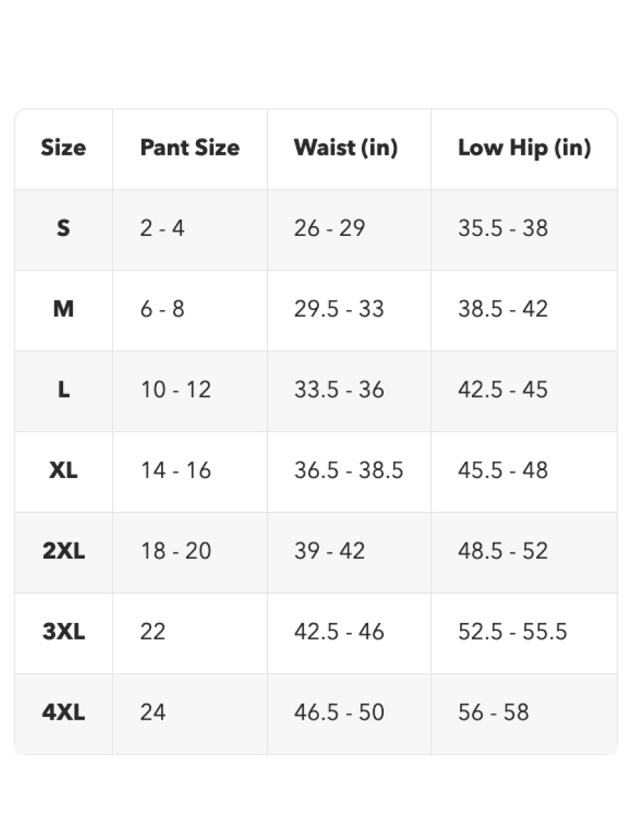Click the low hip cell 52.5 - 55.5
The height and width of the screenshot is (840, 630).
pyautogui.click(x=512, y=632)
